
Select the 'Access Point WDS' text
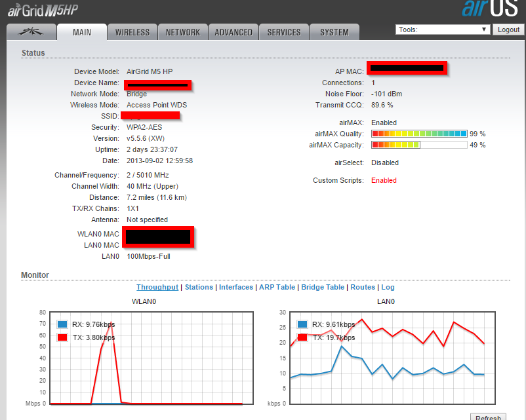pos(157,105)
